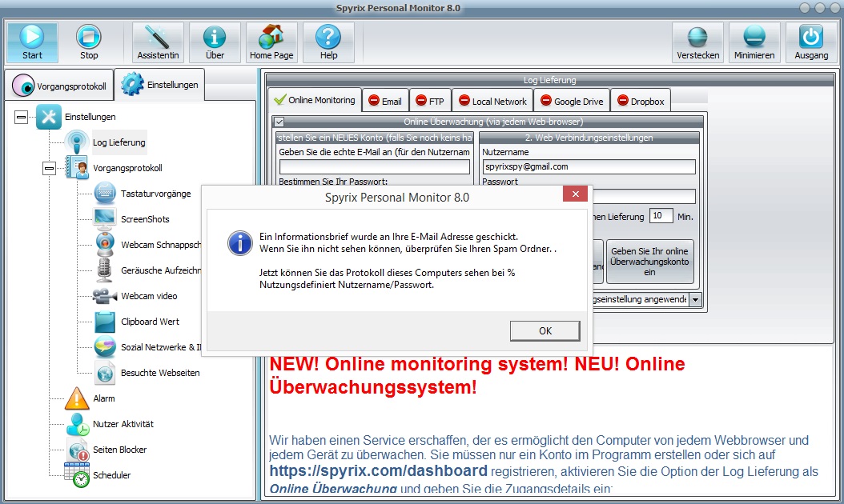Open the spyrix.com/dashboard link

378,470
